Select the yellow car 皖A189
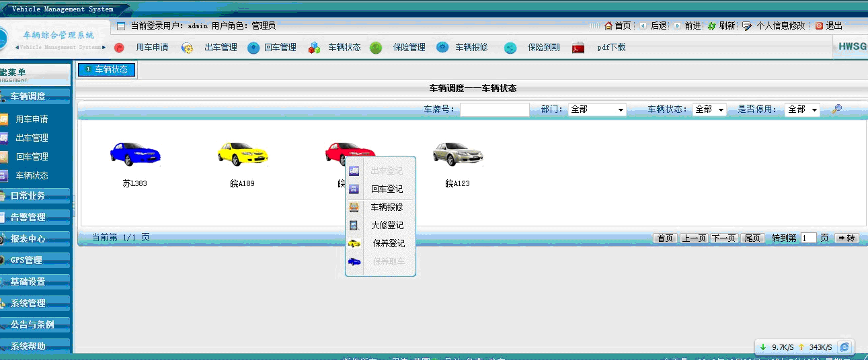Viewport: 868px width, 360px height. coord(243,154)
